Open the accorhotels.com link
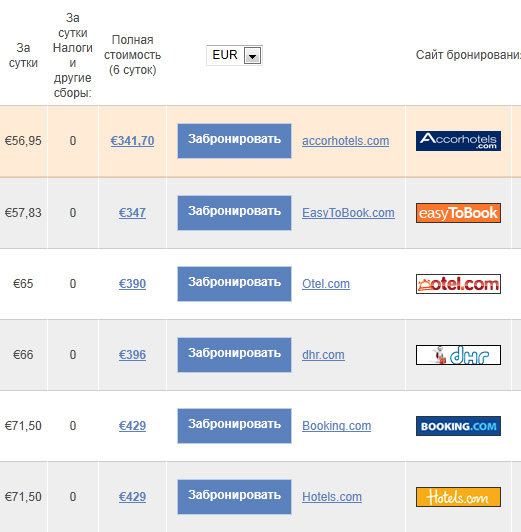The height and width of the screenshot is (532, 521). click(x=345, y=141)
